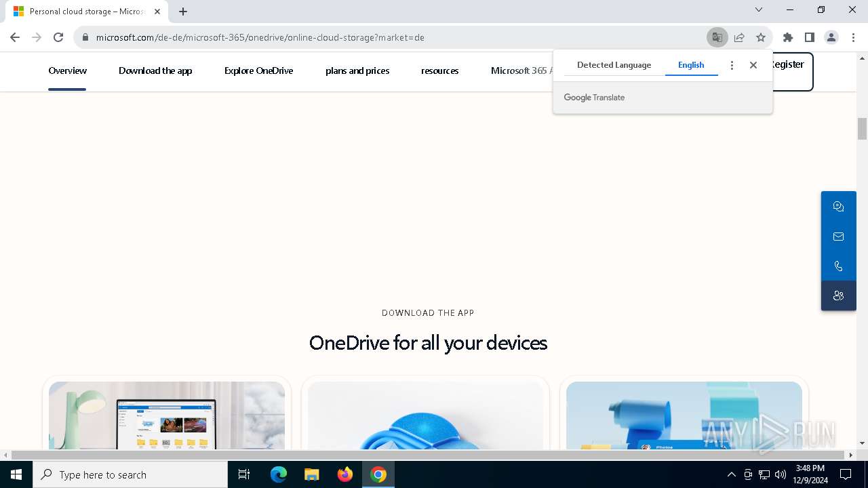This screenshot has width=868, height=488.
Task: Toggle the browser side panel icon
Action: (809, 37)
